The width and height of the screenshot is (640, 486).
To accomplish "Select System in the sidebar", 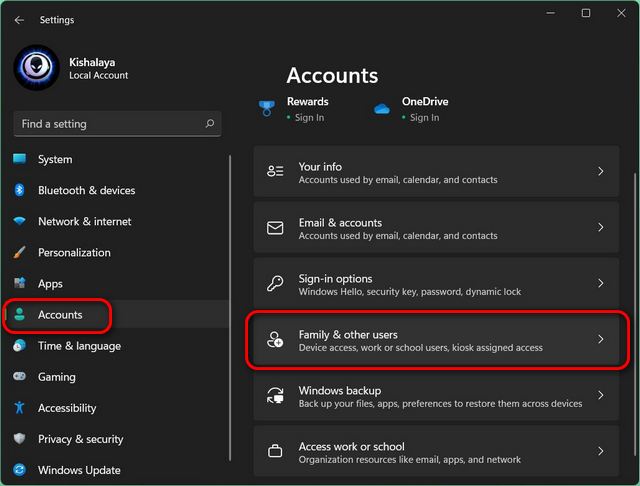I will [55, 160].
